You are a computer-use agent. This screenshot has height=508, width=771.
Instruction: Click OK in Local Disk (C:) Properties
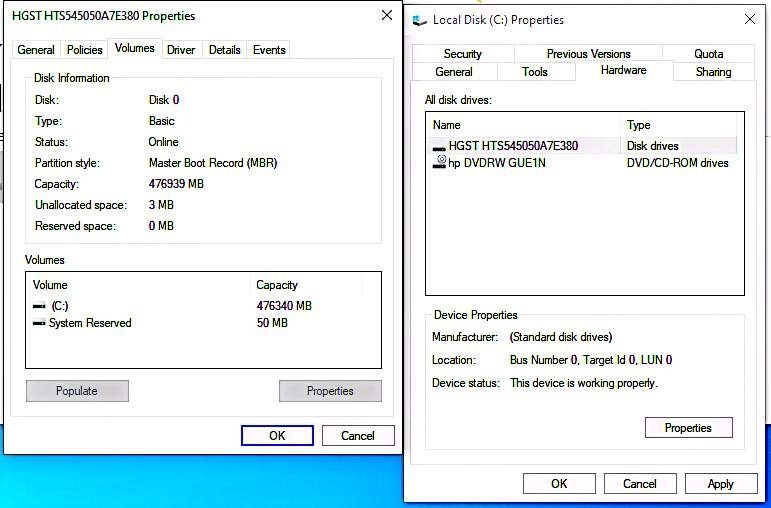(559, 484)
